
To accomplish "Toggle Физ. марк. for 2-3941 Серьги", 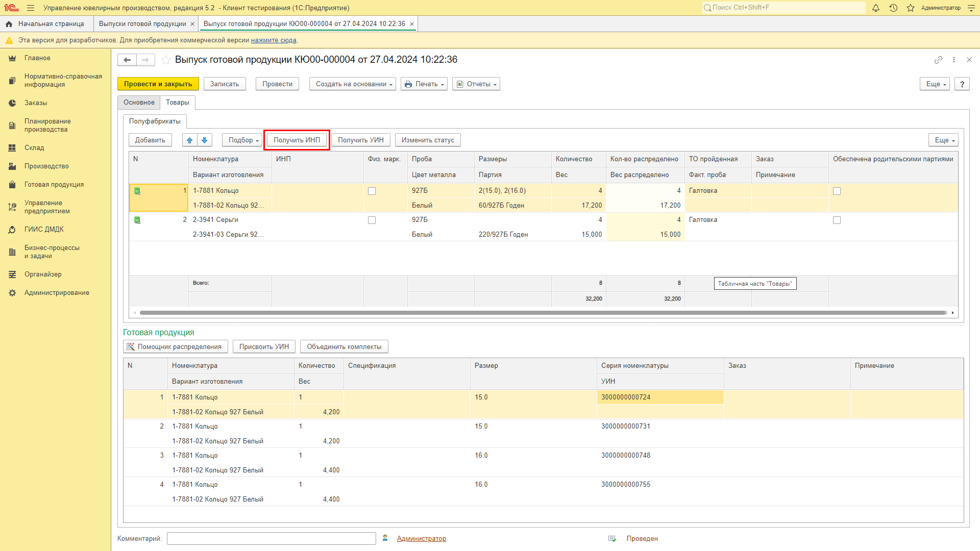I will pyautogui.click(x=372, y=220).
